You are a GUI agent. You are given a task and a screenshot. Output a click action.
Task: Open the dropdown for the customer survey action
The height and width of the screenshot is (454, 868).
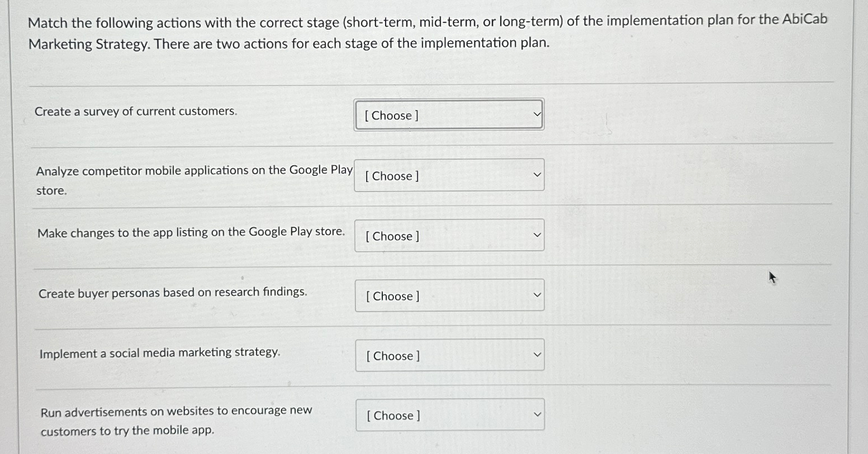coord(448,114)
